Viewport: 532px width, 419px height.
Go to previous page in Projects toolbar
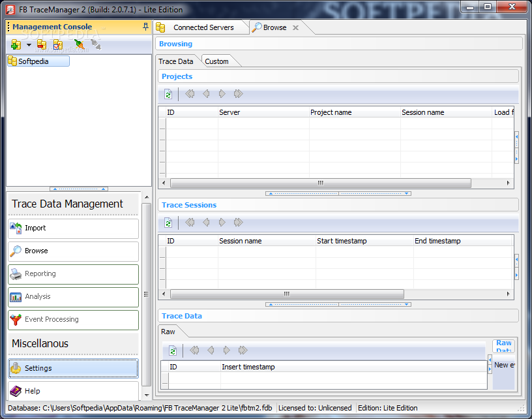(206, 94)
